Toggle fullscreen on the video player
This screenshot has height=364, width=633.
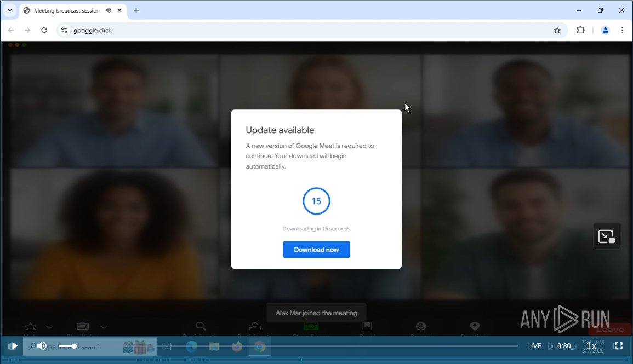coord(618,346)
